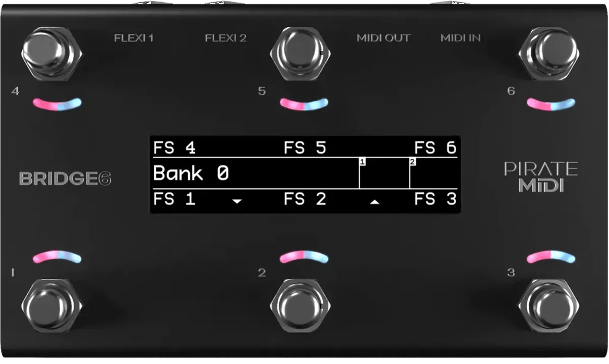Click footswitch 4 at top left
The image size is (609, 364).
click(53, 53)
